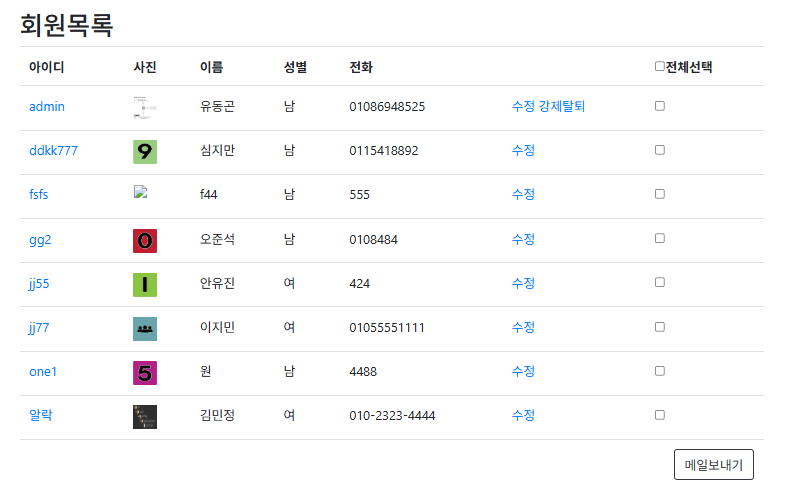
Task: Click the name cell 김민정
Action: click(217, 415)
